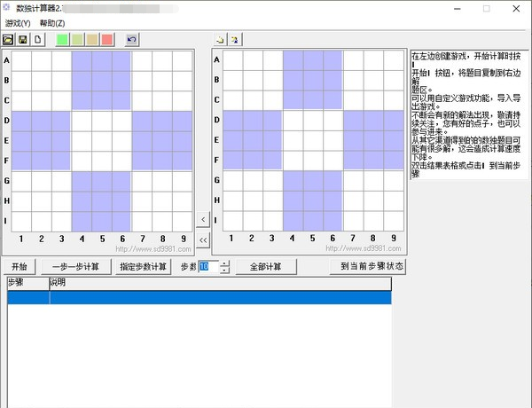Select the bright green color swatch
532x408 pixels.
[62, 40]
